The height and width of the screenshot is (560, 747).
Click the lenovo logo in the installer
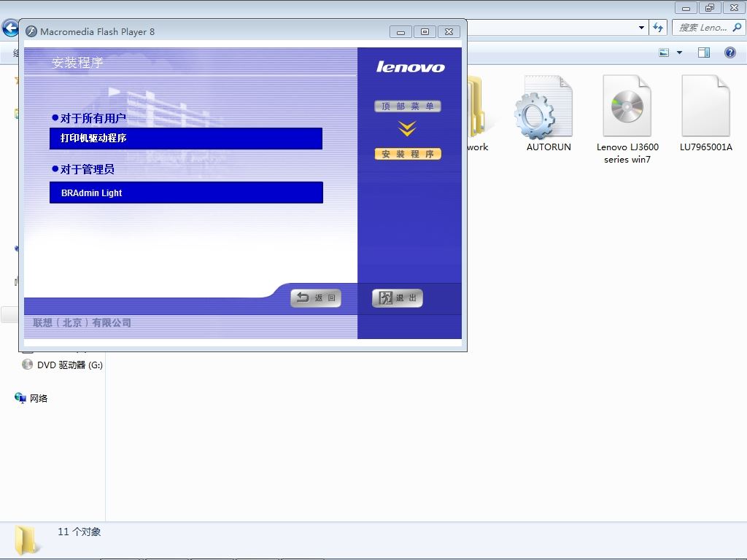pos(410,66)
